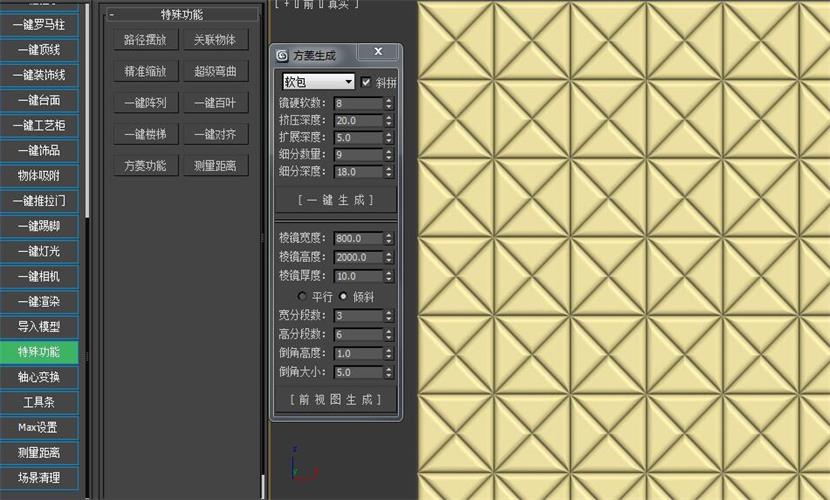
Task: Click the 挤压深度 value field
Action: click(358, 121)
